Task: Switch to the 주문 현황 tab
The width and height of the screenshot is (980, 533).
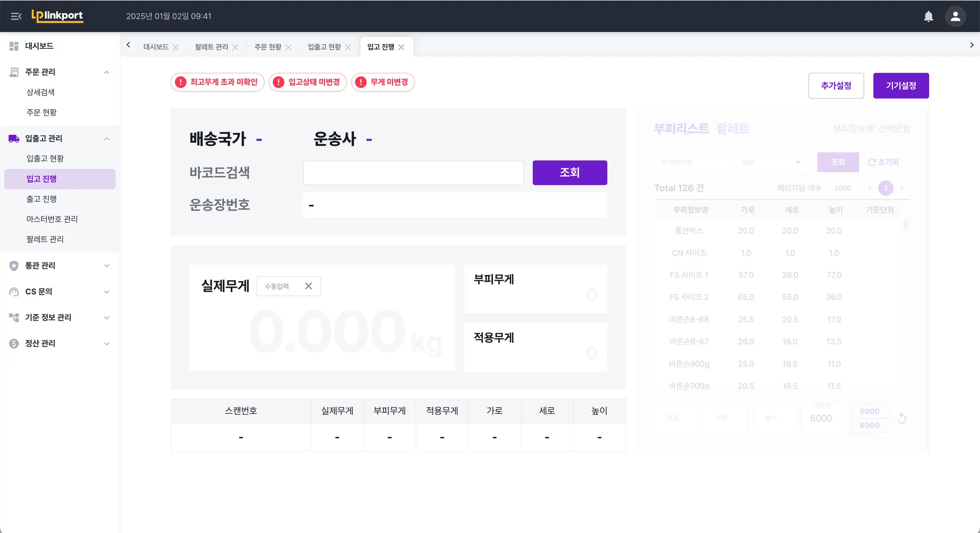Action: click(x=267, y=47)
